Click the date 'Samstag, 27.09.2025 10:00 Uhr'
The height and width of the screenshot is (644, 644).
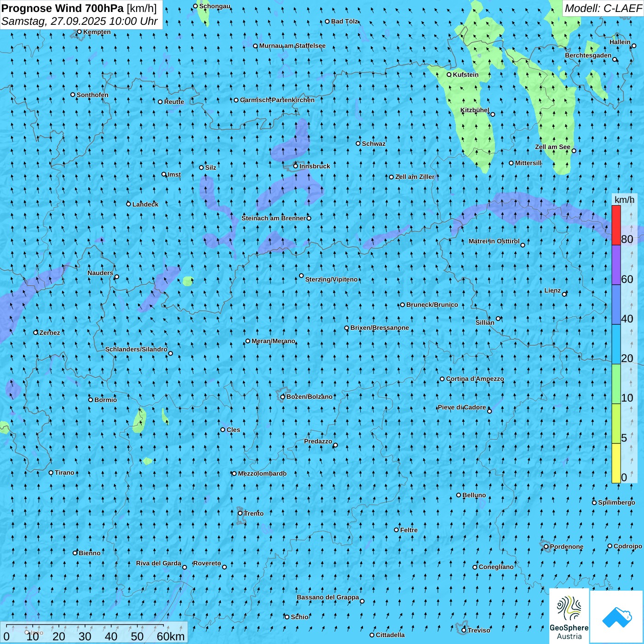pyautogui.click(x=80, y=21)
